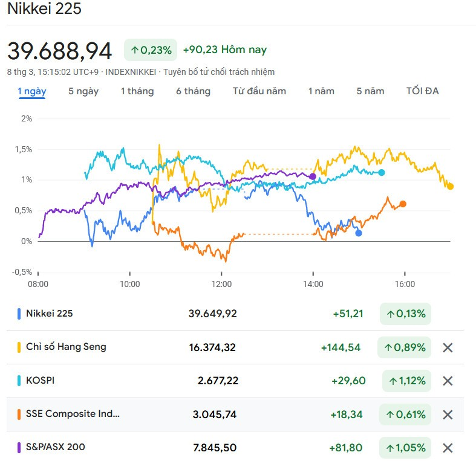This screenshot has width=476, height=461.
Task: Click the ↑0,23% change badge
Action: pos(151,50)
